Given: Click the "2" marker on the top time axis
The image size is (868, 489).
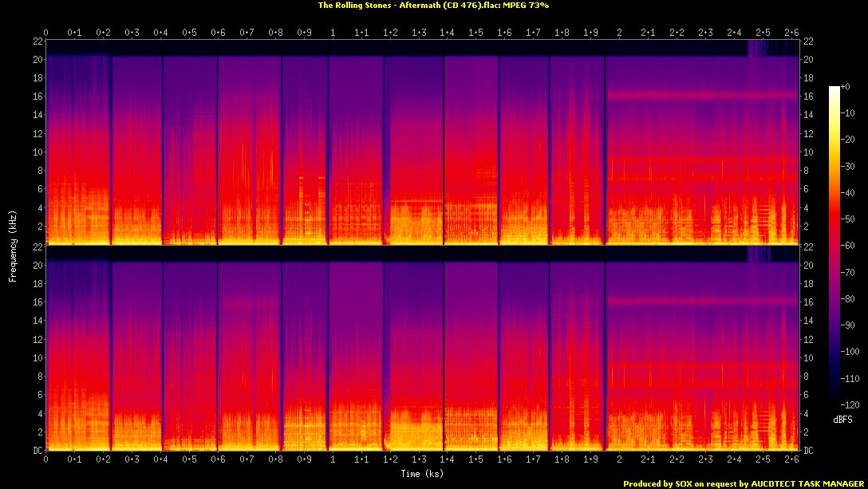Looking at the screenshot, I should (x=619, y=33).
